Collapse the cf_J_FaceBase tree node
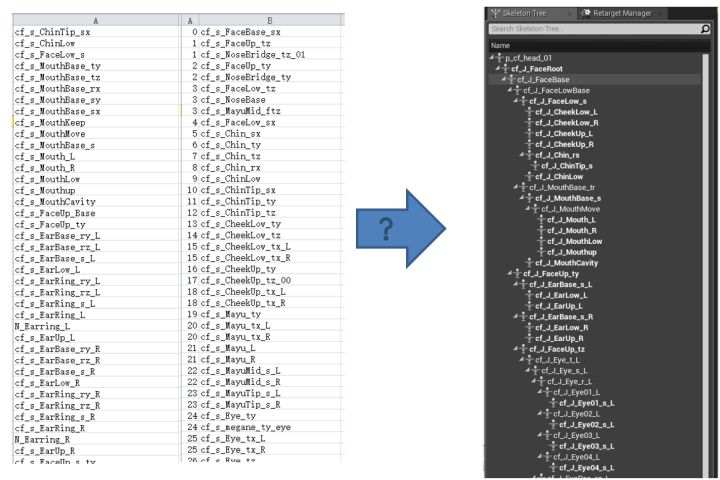The width and height of the screenshot is (720, 480). click(x=503, y=79)
